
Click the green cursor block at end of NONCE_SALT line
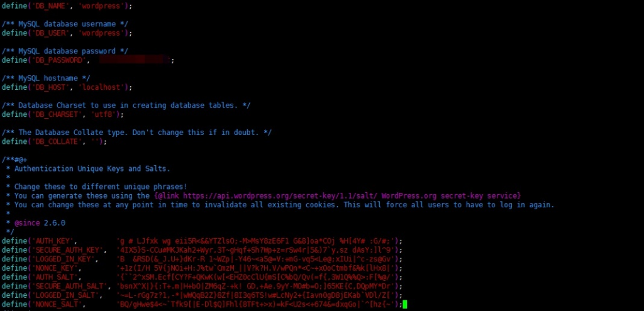pos(404,305)
